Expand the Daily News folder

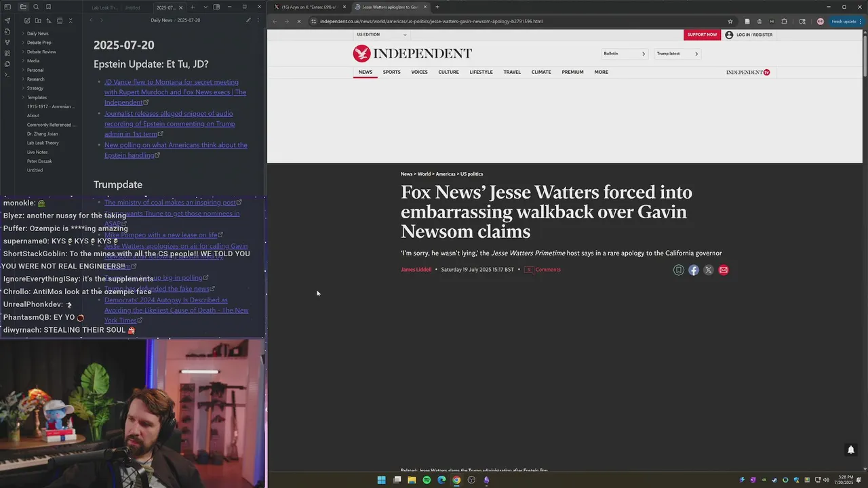(37, 33)
